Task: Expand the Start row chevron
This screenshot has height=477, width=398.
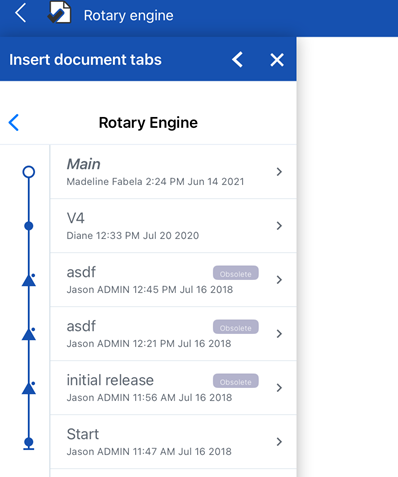Action: (x=279, y=442)
